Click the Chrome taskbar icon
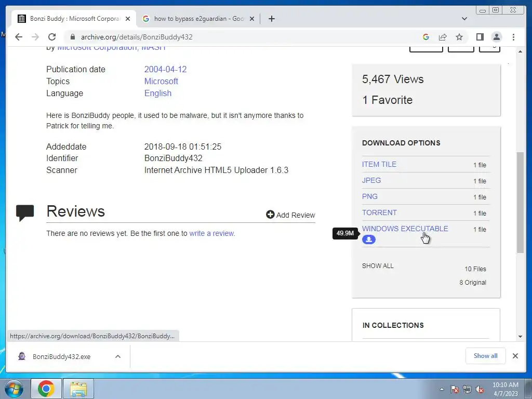The width and height of the screenshot is (532, 399). point(46,389)
